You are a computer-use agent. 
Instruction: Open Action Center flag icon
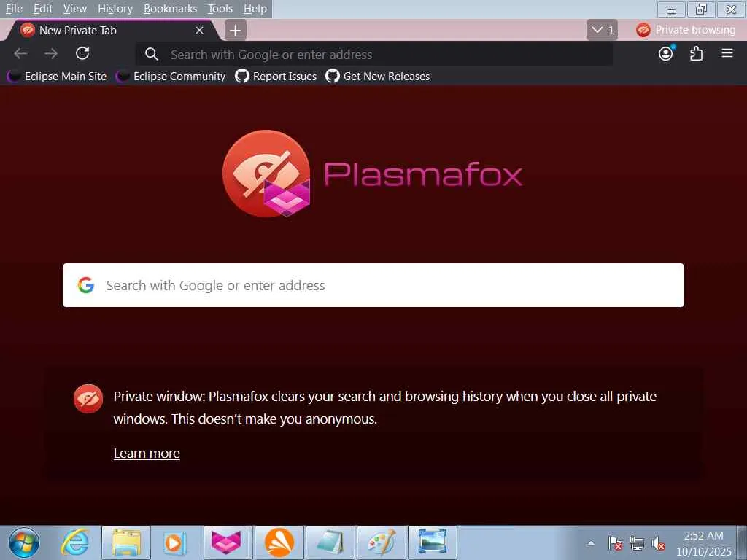pos(615,543)
